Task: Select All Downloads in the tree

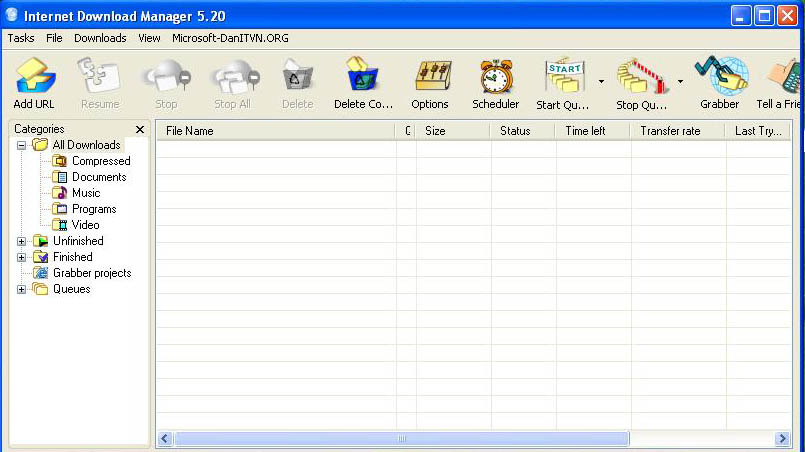Action: tap(86, 145)
